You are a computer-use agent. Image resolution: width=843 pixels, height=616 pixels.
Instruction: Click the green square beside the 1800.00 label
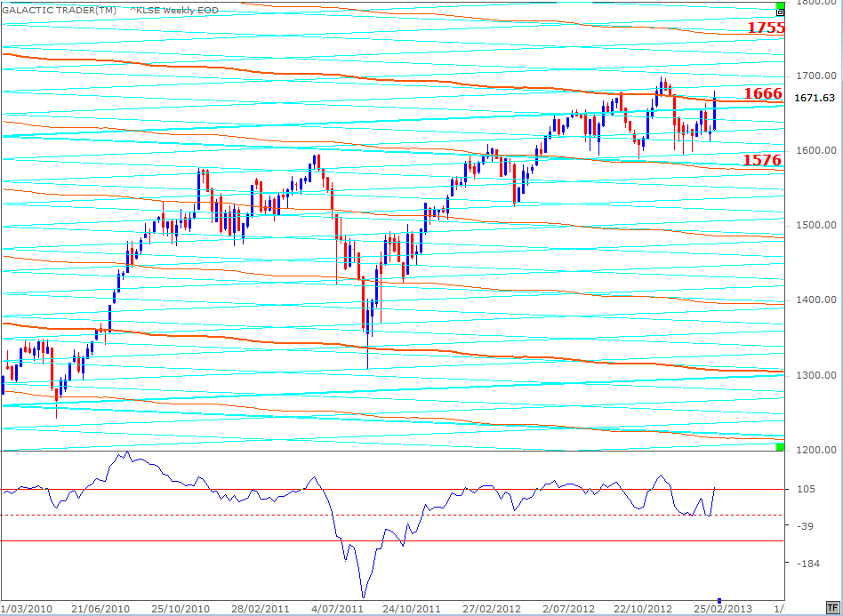pyautogui.click(x=781, y=4)
